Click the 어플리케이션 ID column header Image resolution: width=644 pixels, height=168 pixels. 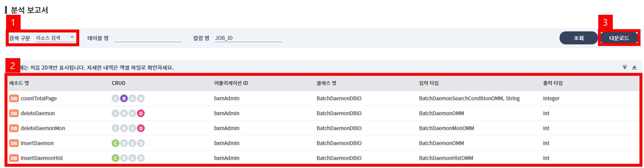(231, 83)
